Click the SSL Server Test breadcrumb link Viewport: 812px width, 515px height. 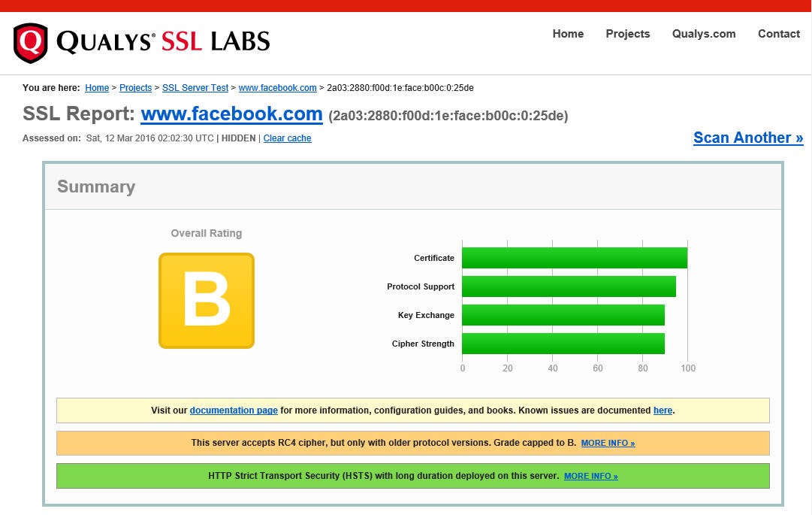pos(195,88)
